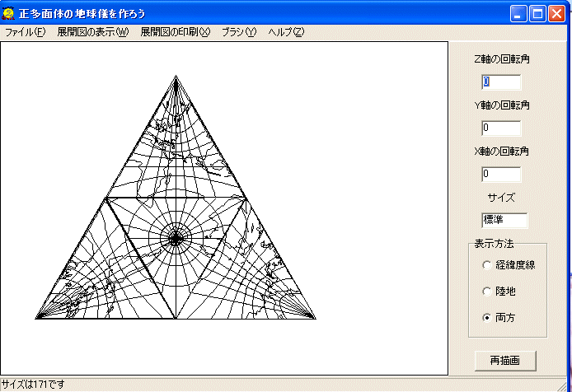This screenshot has width=572, height=392.
Task: Click the Y軸の回転角 label
Action: point(502,105)
